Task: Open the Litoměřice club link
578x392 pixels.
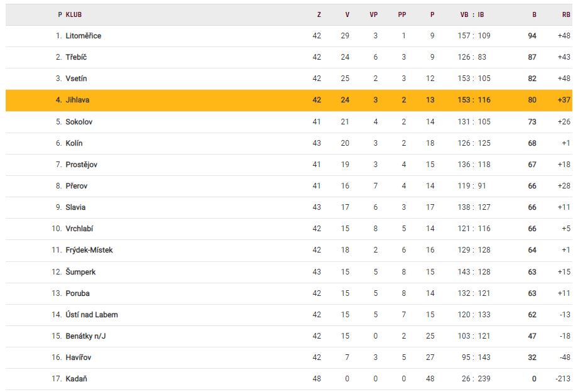Action: click(83, 36)
